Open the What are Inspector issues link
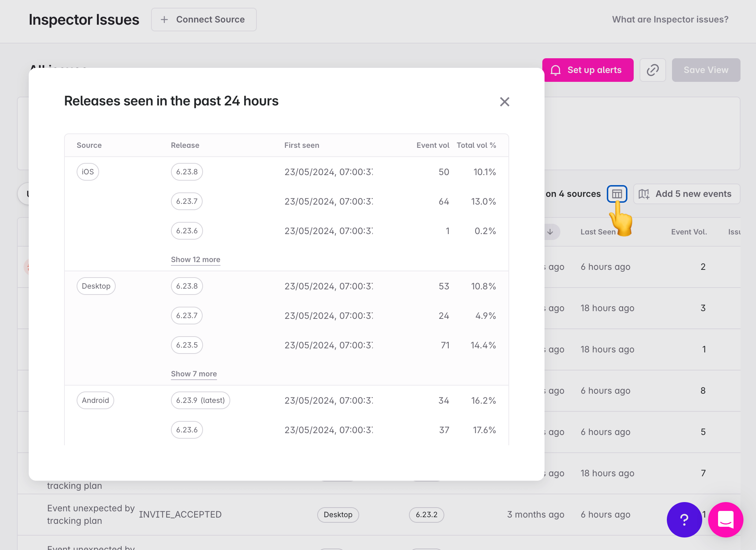This screenshot has width=756, height=550. click(x=670, y=19)
